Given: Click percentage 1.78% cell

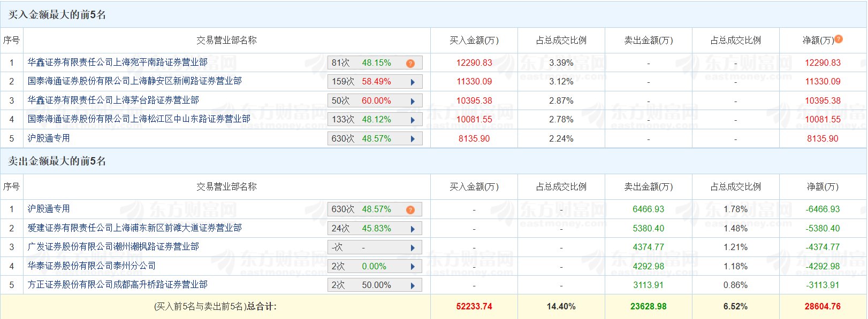Looking at the screenshot, I should pyautogui.click(x=736, y=209).
